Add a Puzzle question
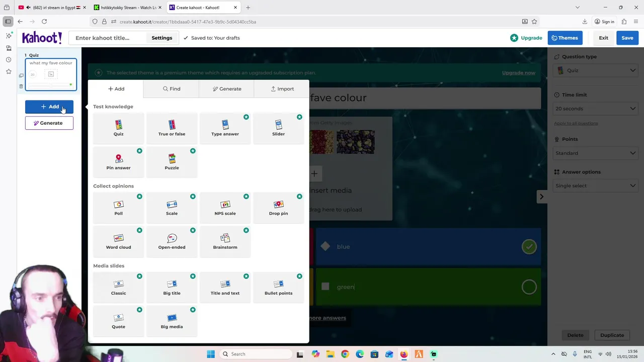644x362 pixels. tap(172, 162)
